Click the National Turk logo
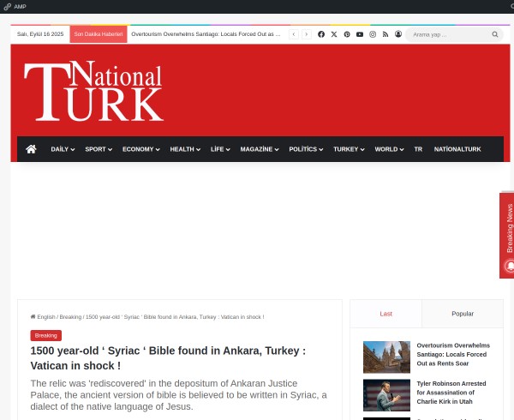The image size is (514, 420). (x=93, y=91)
